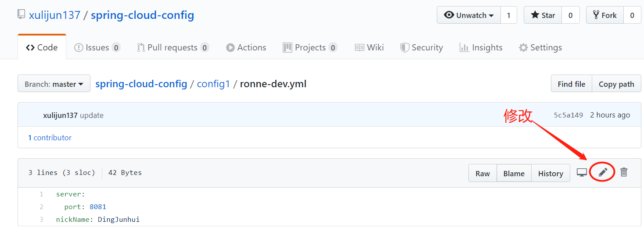644x242 pixels.
Task: Click spring-cloud-config breadcrumb link
Action: 141,84
